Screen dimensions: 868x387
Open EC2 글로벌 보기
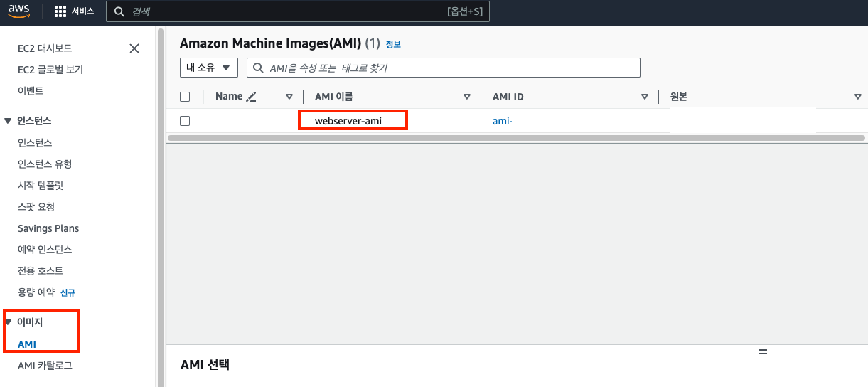(x=50, y=70)
